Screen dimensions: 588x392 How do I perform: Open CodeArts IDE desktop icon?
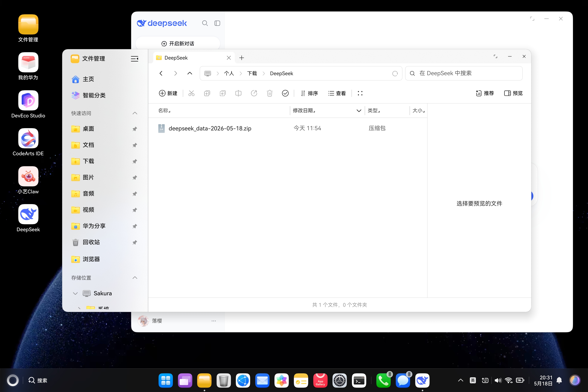(x=28, y=142)
